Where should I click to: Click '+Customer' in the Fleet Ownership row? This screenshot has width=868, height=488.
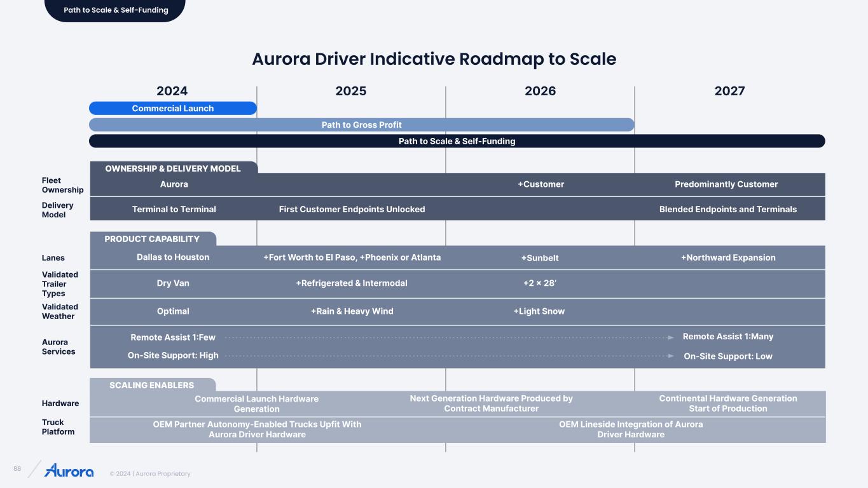pyautogui.click(x=541, y=184)
